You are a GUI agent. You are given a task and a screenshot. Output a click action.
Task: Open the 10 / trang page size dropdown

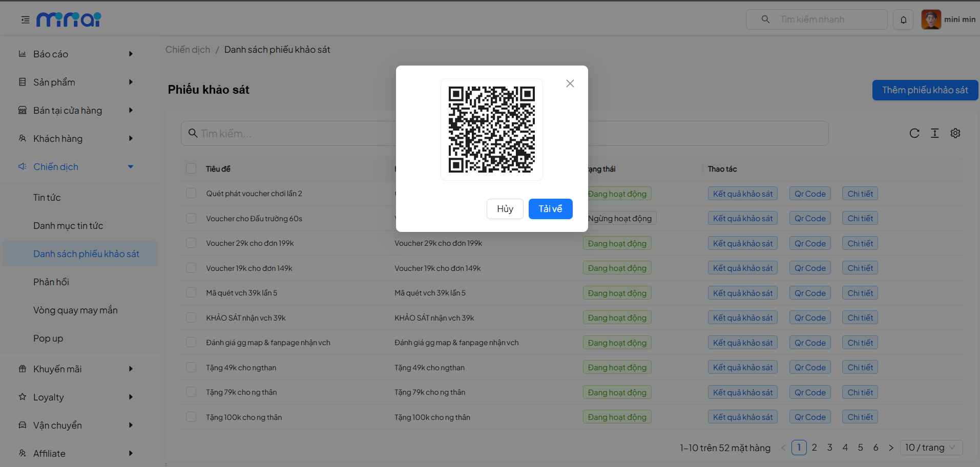coord(930,448)
